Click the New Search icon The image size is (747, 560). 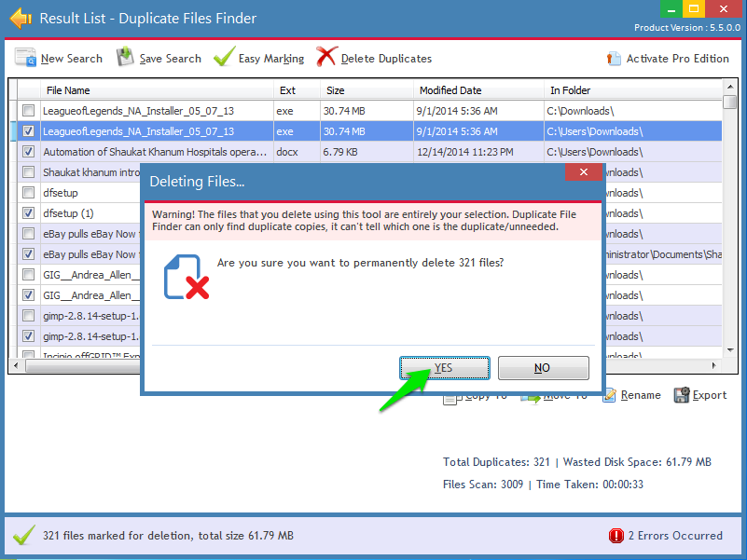click(25, 58)
